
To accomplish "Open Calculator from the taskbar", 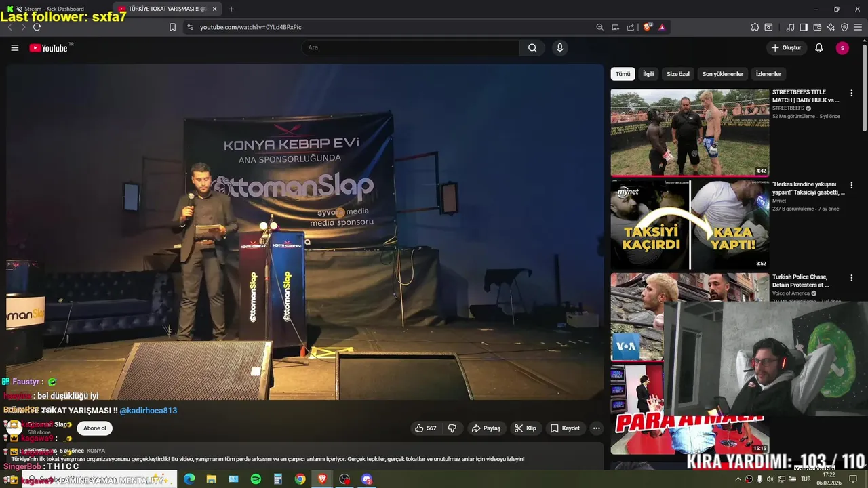I will tap(278, 479).
